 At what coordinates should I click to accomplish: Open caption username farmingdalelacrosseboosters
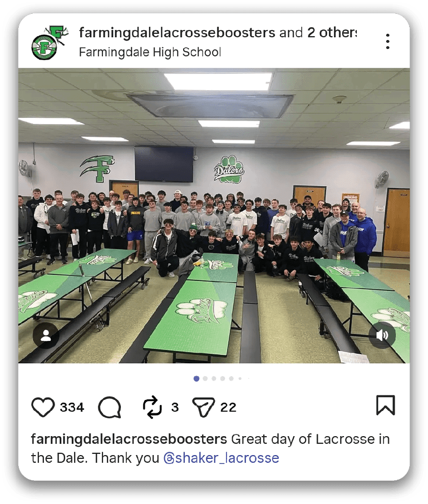point(129,439)
